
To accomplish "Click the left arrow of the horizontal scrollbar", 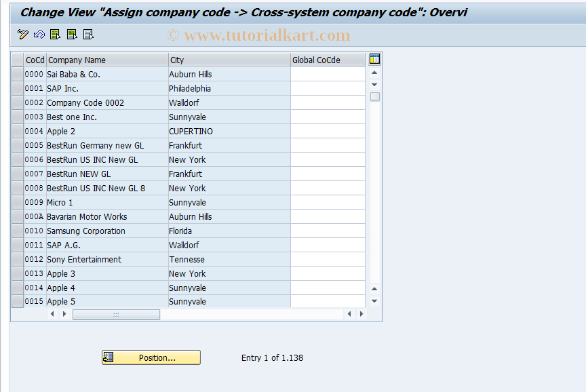I will [x=54, y=314].
